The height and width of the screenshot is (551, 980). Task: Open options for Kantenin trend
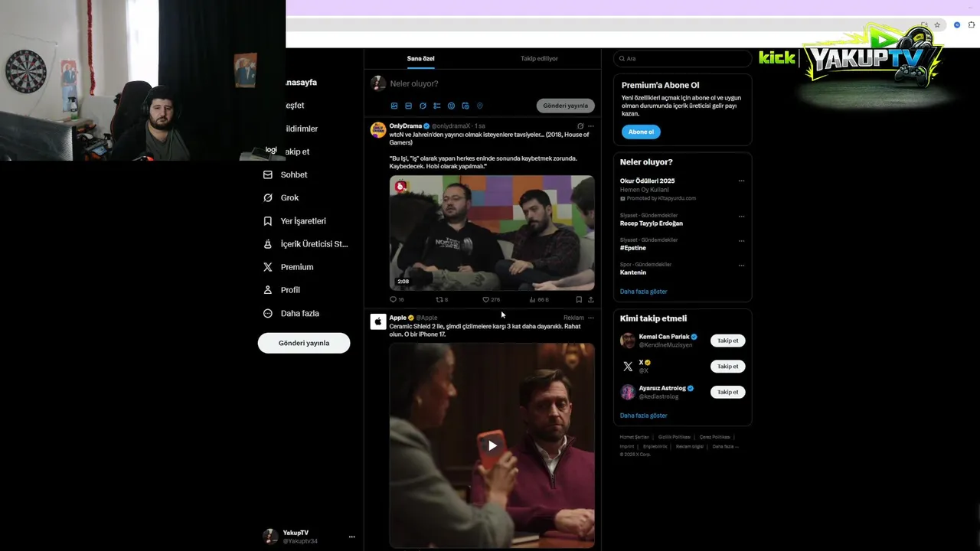point(741,265)
